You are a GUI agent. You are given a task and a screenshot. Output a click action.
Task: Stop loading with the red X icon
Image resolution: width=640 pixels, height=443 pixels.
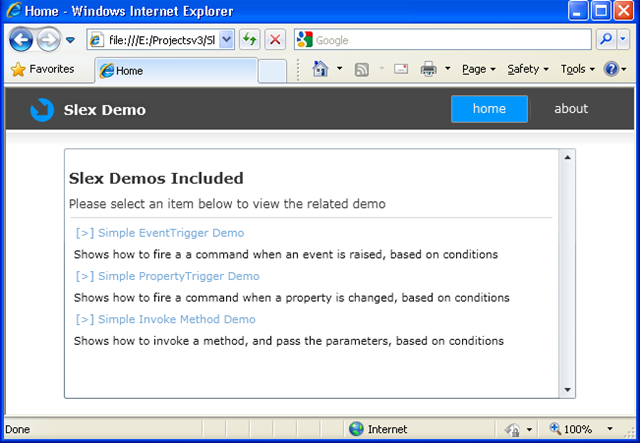(275, 40)
